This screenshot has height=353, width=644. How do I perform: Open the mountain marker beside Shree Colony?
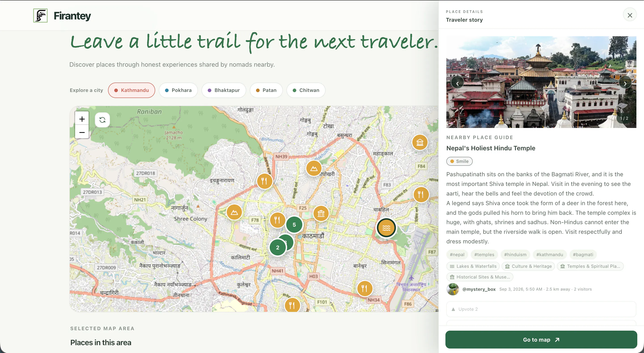pyautogui.click(x=234, y=212)
